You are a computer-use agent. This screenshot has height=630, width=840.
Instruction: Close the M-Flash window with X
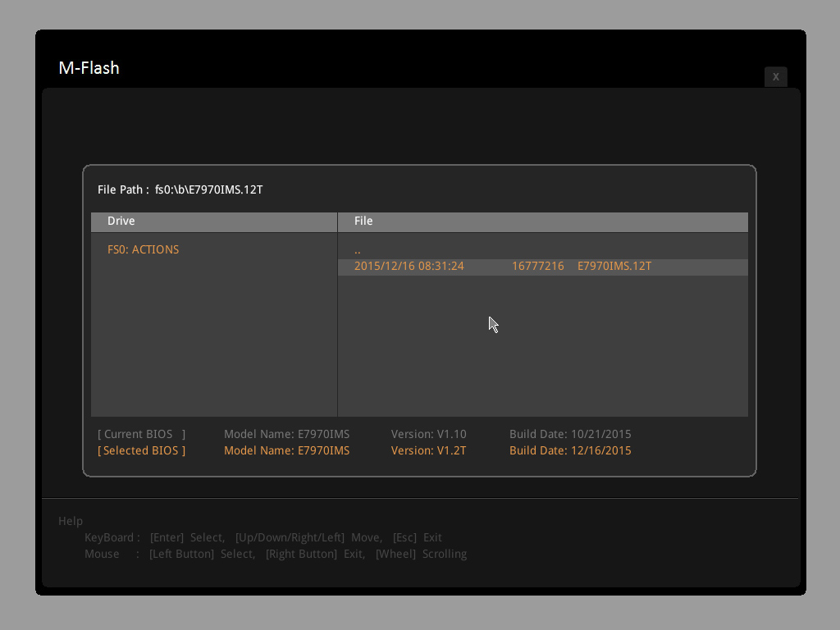[775, 76]
